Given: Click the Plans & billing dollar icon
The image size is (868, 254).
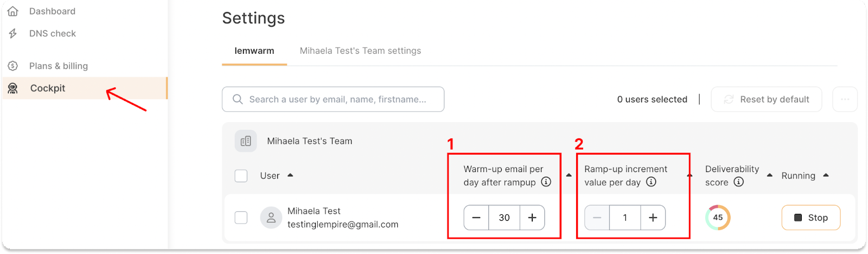Looking at the screenshot, I should pyautogui.click(x=13, y=66).
